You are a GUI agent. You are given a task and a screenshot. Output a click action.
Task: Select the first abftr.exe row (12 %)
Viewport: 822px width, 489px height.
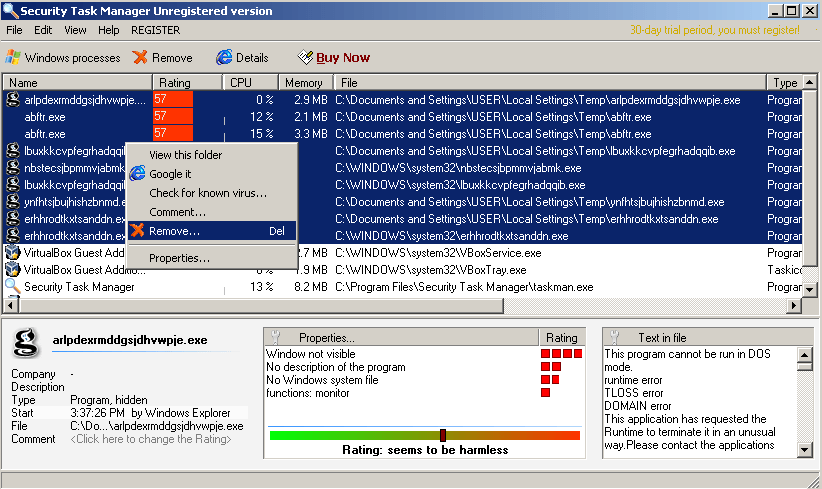(403, 117)
